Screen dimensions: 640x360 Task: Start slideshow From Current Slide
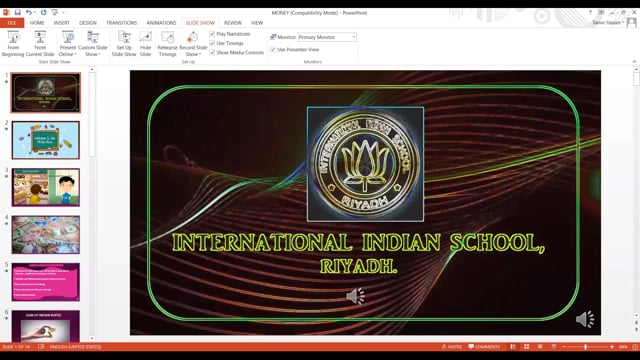(40, 44)
